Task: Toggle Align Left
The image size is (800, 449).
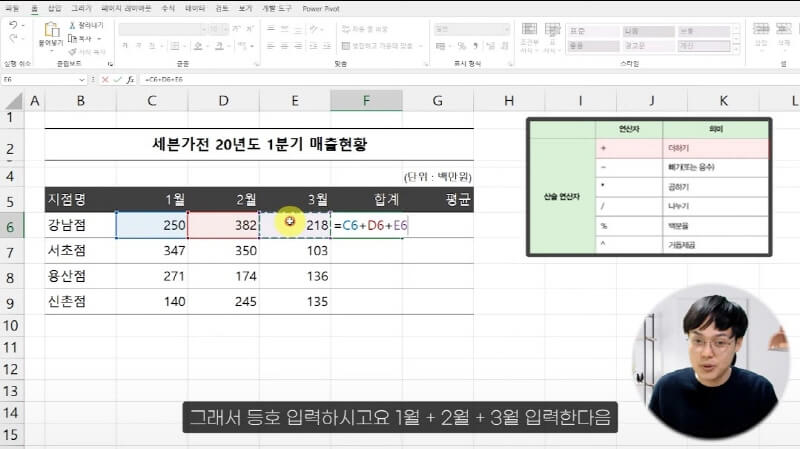Action: tap(271, 46)
